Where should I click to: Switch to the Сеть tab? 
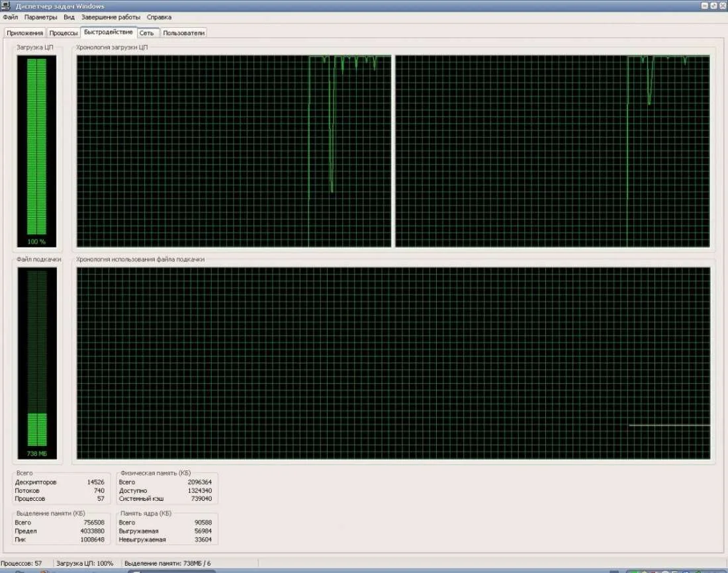pos(147,33)
